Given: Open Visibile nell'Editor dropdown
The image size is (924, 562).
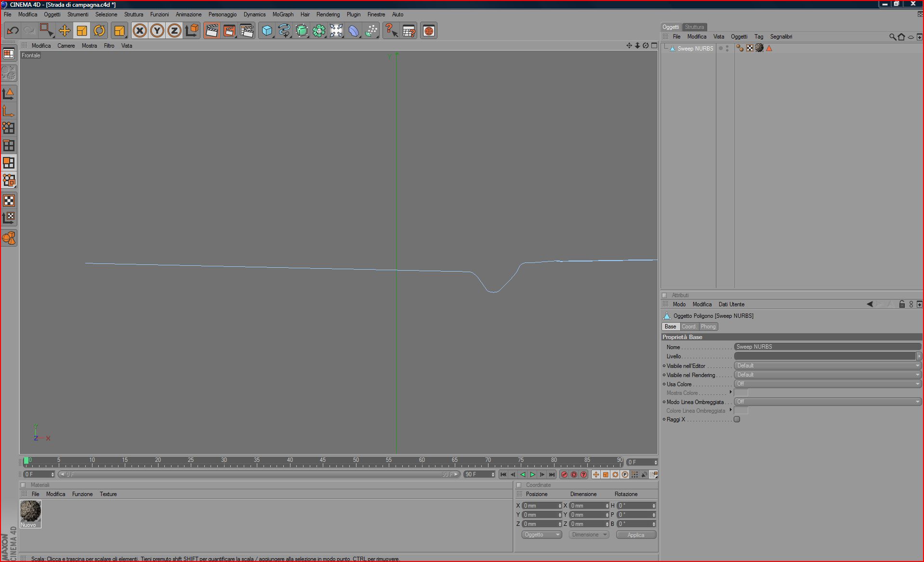Looking at the screenshot, I should (827, 366).
